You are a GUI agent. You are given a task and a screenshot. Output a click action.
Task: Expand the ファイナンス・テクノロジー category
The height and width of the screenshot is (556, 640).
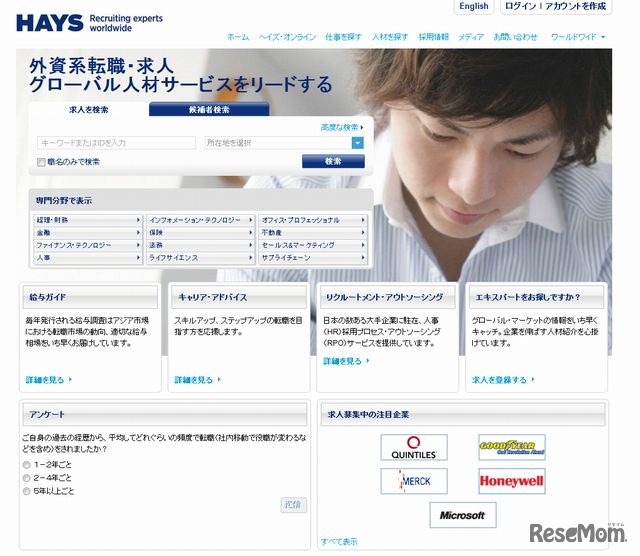point(88,245)
